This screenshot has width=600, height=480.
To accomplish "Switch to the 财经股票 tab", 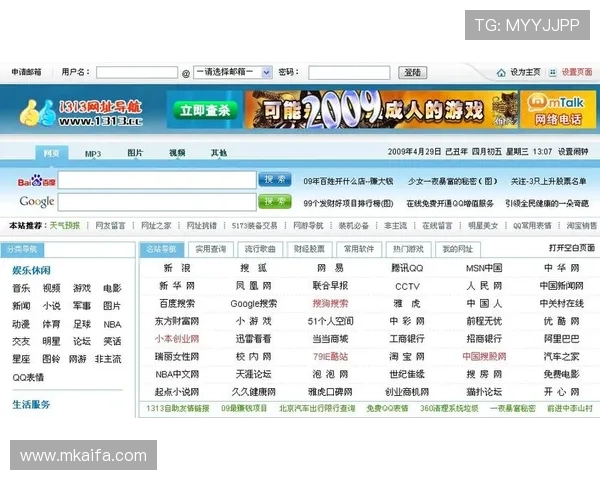I will click(309, 249).
